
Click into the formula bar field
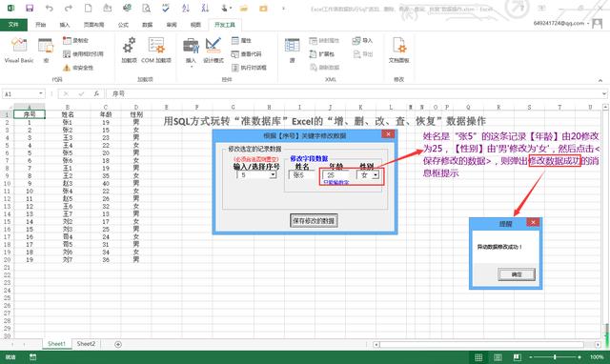354,93
